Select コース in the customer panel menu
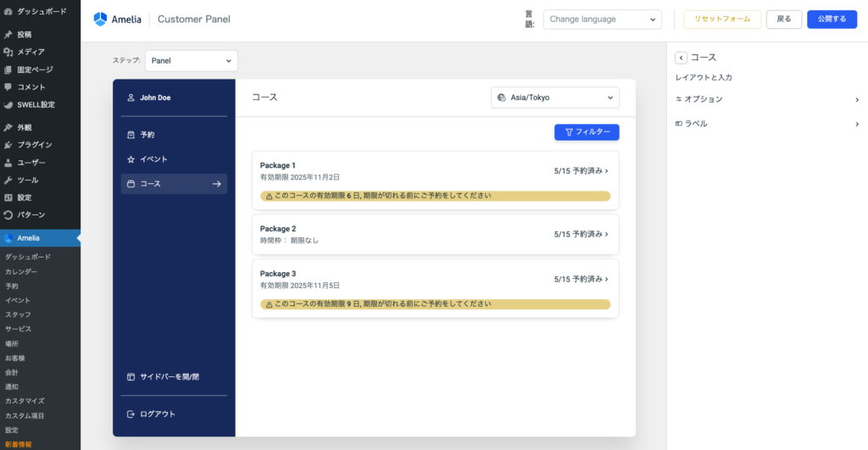Viewport: 868px width, 450px height. coord(174,184)
